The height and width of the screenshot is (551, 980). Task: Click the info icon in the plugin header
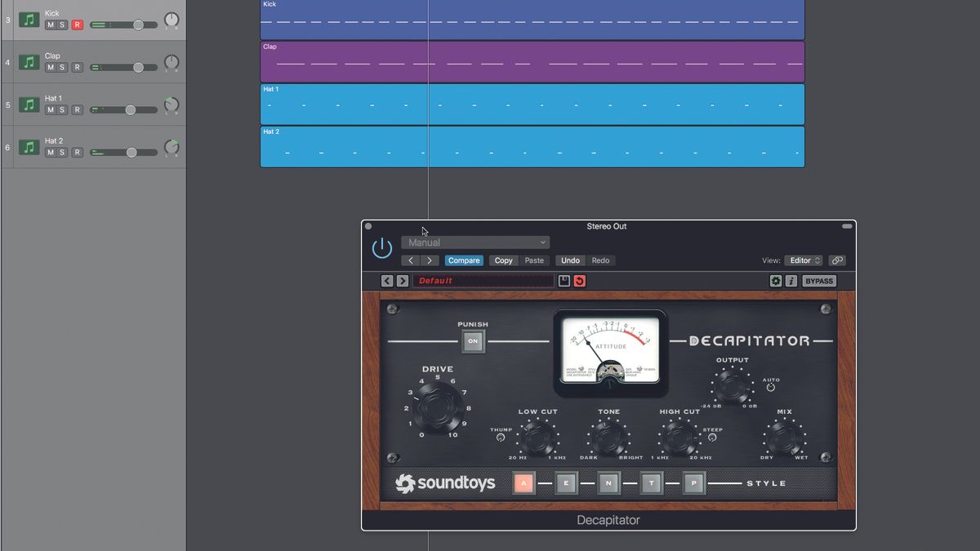tap(790, 280)
